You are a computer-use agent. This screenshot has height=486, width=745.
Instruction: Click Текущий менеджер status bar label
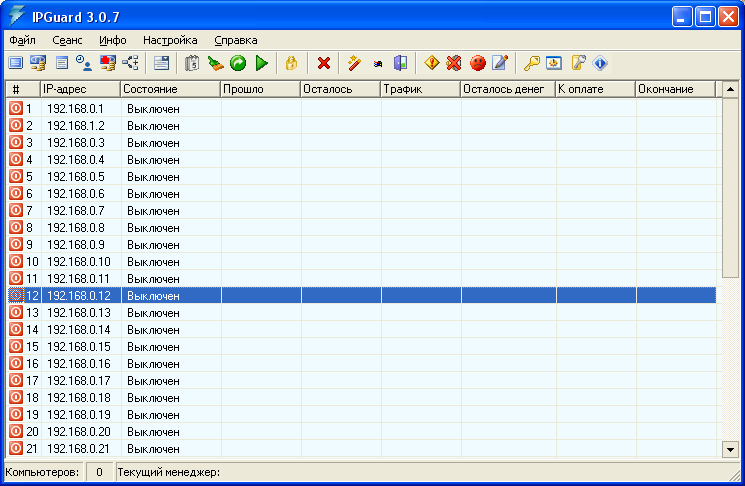(169, 472)
